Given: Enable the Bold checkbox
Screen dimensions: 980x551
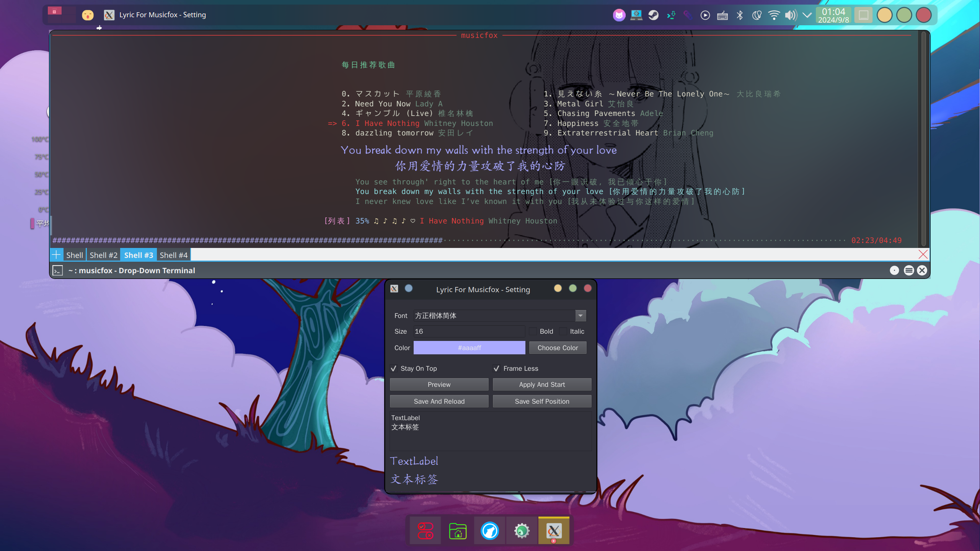Looking at the screenshot, I should pyautogui.click(x=533, y=331).
